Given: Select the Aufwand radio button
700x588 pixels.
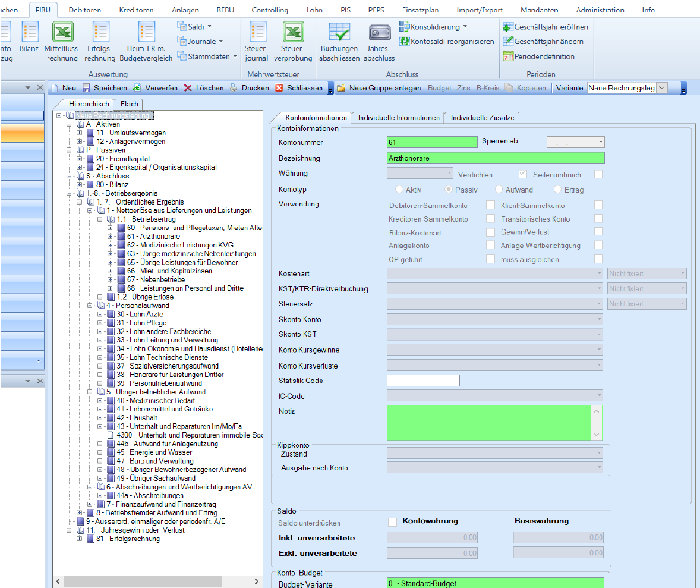Looking at the screenshot, I should [498, 190].
